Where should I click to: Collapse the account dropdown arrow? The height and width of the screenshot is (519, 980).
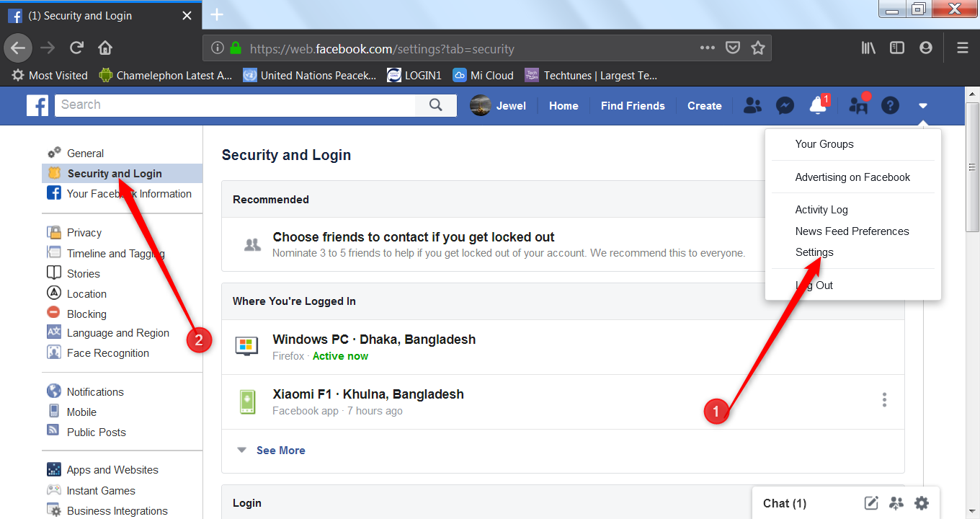click(x=923, y=106)
